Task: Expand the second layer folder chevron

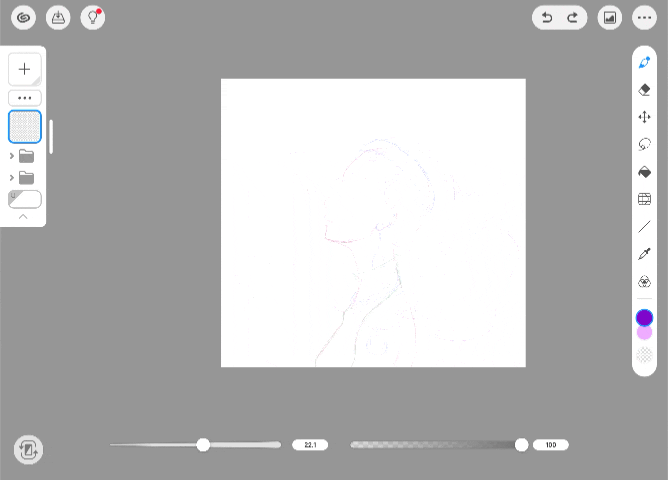Action: [x=12, y=178]
